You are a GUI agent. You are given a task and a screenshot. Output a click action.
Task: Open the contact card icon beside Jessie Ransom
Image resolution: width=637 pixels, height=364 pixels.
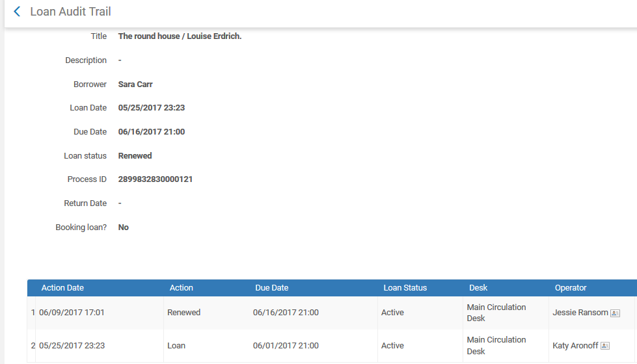click(615, 313)
